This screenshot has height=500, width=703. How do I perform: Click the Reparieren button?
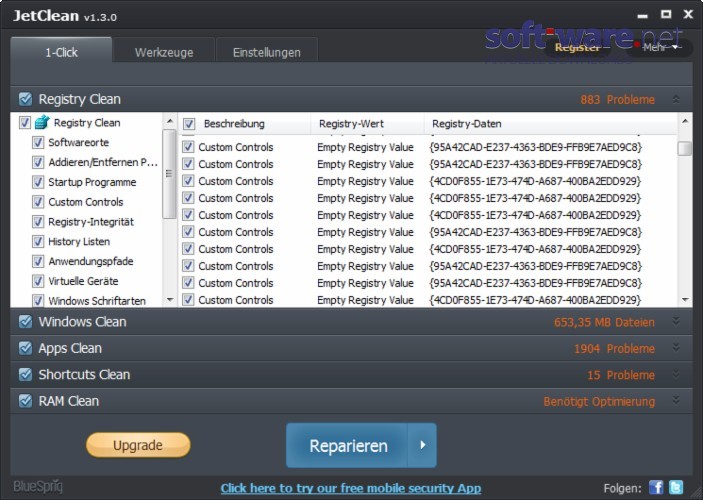[x=347, y=445]
